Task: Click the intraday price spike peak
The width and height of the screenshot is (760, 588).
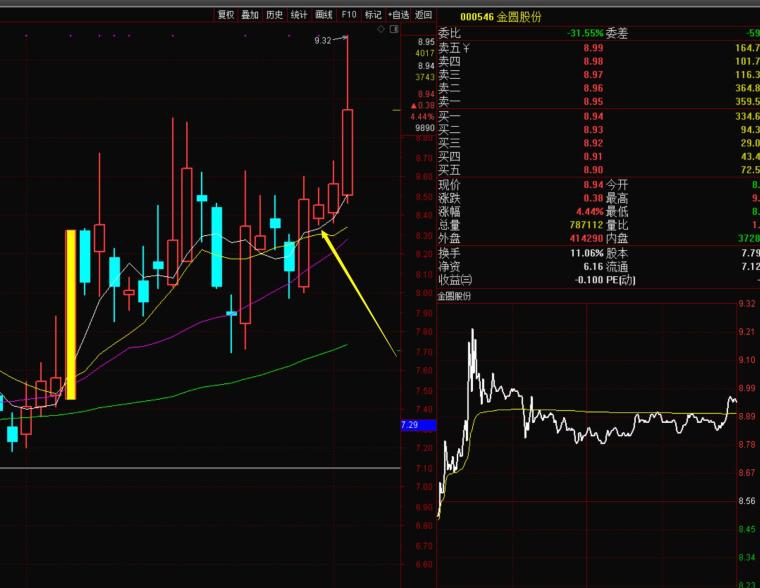Action: [473, 331]
